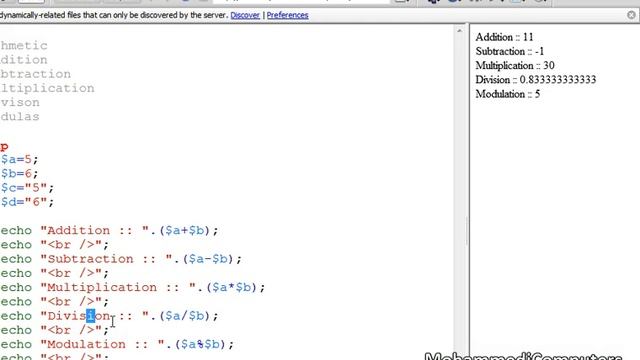Screen dimensions: 640x360
Task: Open the Preferences link in info bar
Action: pyautogui.click(x=287, y=15)
